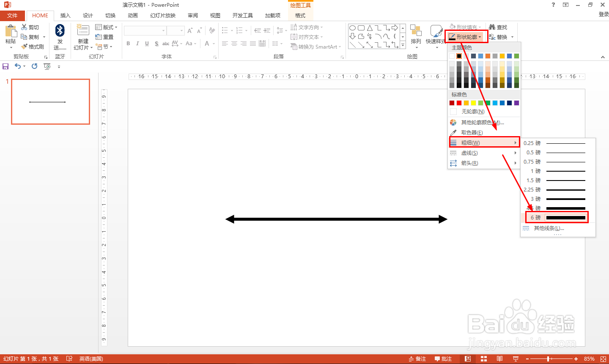The height and width of the screenshot is (364, 609).
Task: Pick the standard red color swatch
Action: point(459,103)
